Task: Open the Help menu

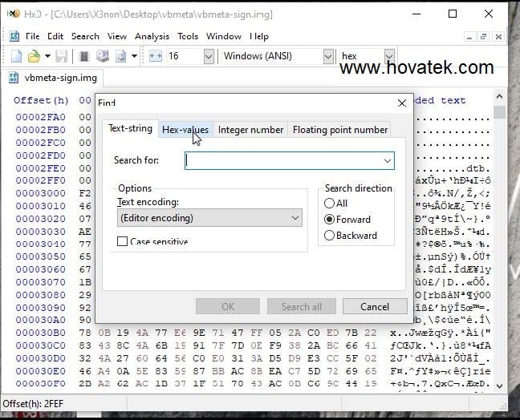Action: click(x=259, y=36)
